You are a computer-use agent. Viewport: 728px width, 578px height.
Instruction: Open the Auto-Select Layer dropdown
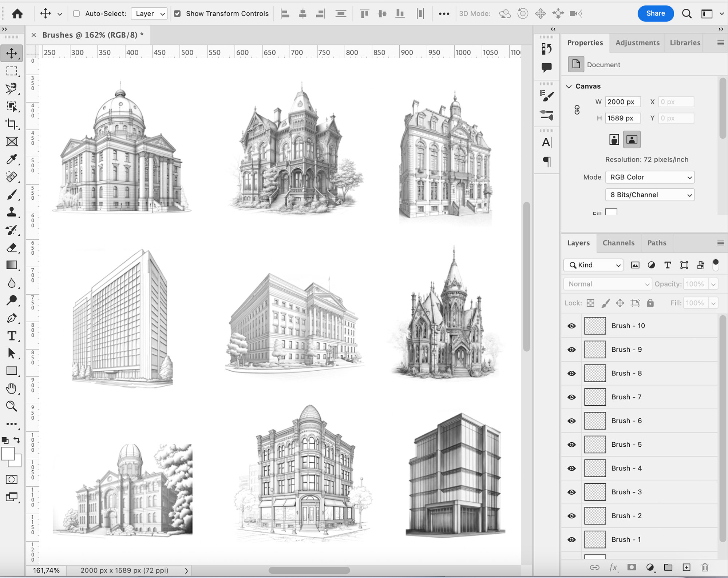click(x=149, y=13)
